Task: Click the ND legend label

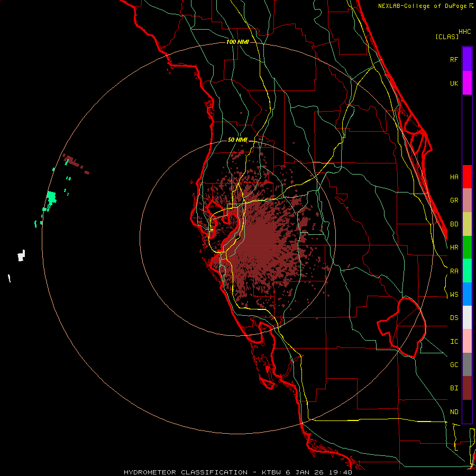Action: point(454,412)
